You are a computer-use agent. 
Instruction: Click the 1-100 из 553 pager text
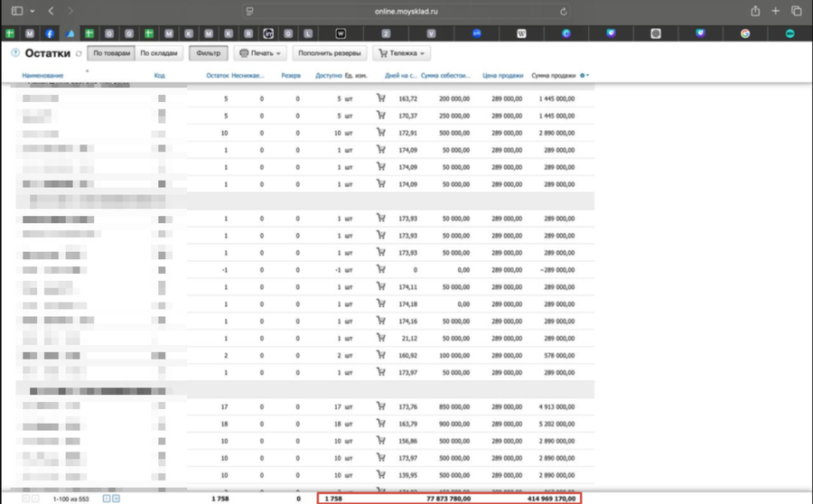71,499
